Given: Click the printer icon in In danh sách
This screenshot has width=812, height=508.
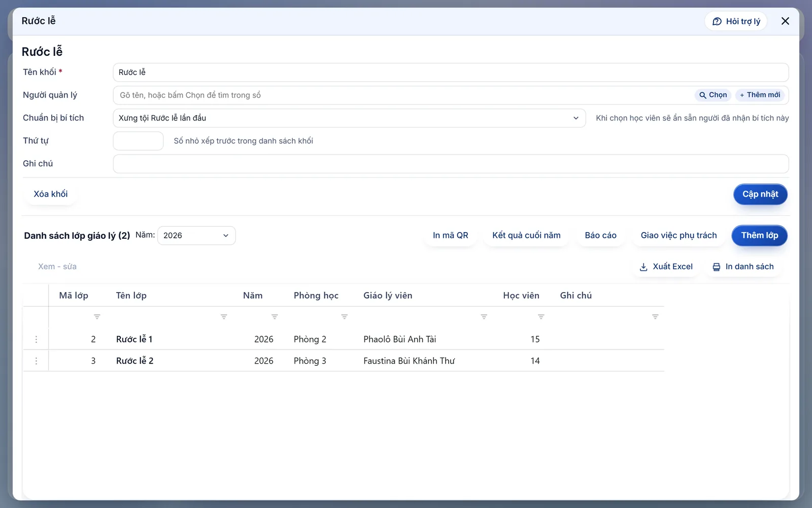Looking at the screenshot, I should tap(716, 267).
